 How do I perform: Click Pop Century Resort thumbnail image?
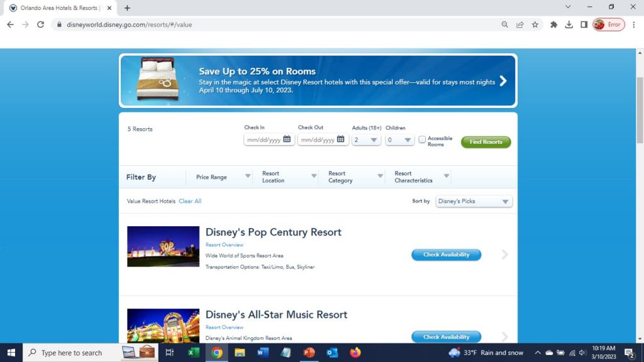pos(163,246)
